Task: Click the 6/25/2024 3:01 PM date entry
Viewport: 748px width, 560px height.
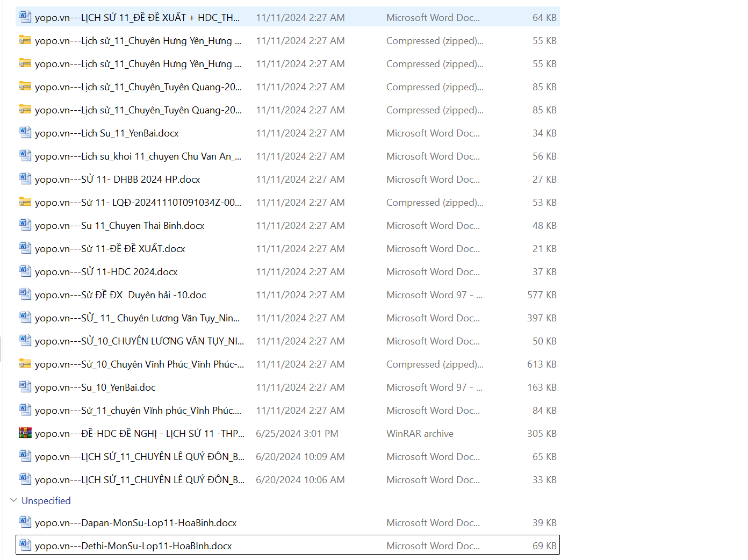Action: click(x=297, y=434)
